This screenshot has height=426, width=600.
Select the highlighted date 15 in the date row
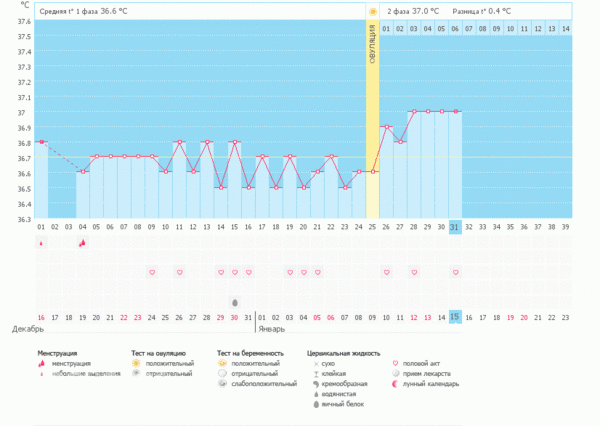[455, 317]
